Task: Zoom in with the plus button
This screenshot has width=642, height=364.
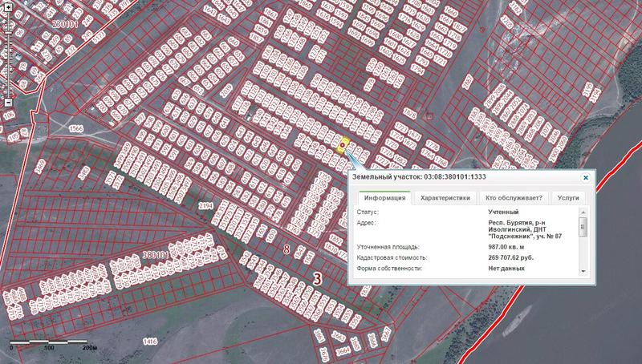Action: click(8, 6)
